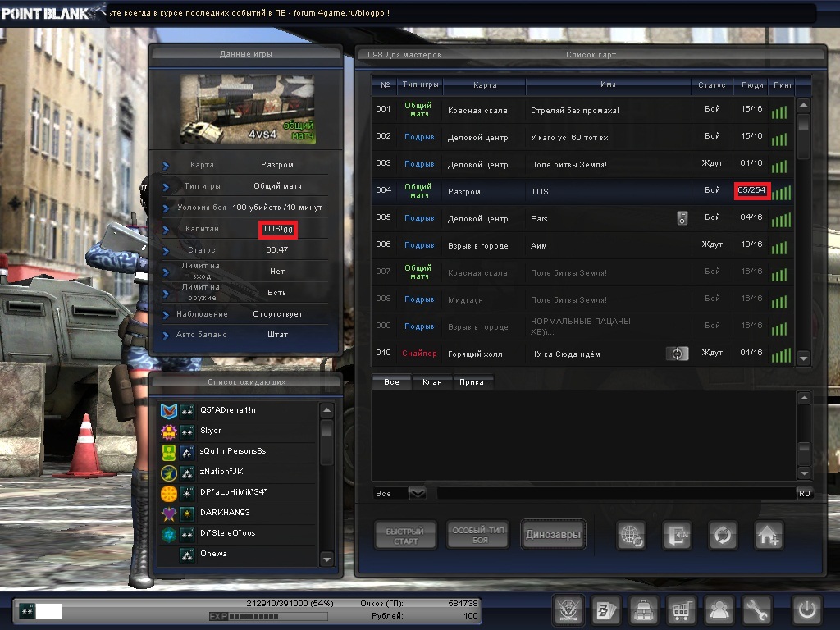Select player 'DARKHAN93' in the waiting list
This screenshot has height=630, width=840.
[237, 513]
